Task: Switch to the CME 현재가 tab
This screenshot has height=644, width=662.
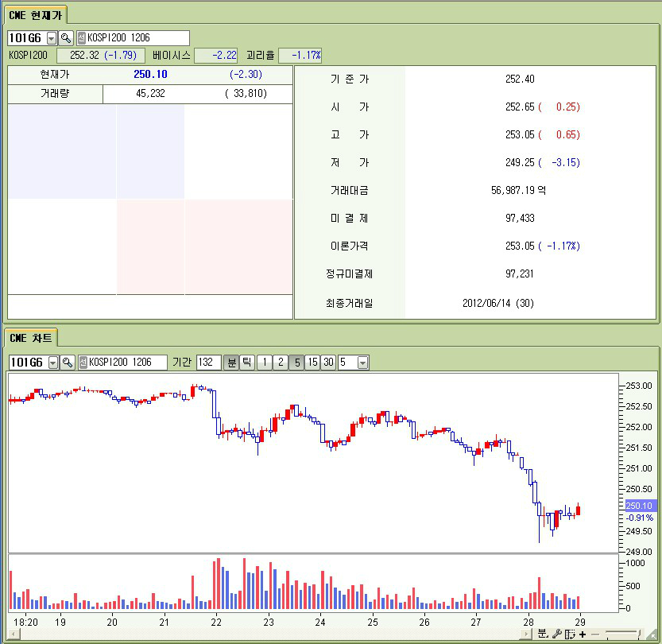Action: point(36,14)
